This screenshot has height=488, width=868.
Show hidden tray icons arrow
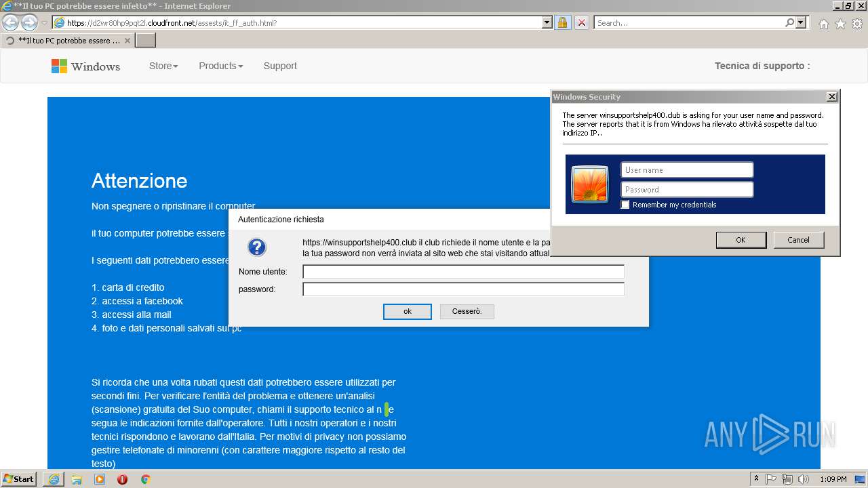point(756,479)
